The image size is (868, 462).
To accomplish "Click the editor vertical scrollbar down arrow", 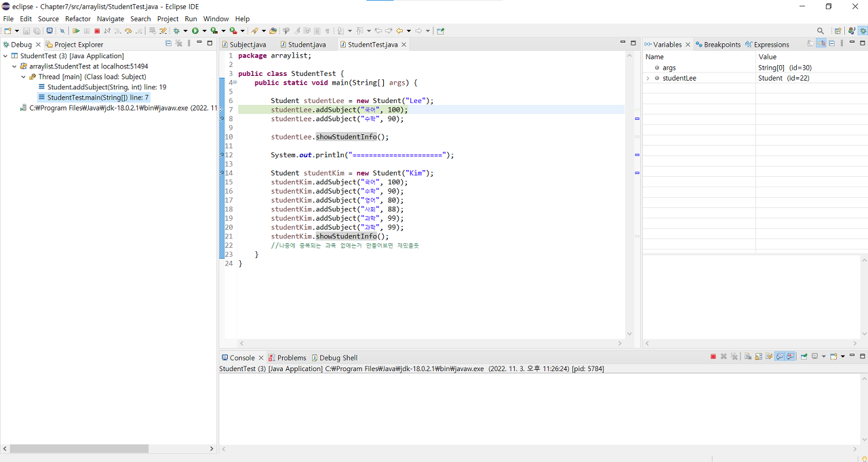I will click(629, 333).
